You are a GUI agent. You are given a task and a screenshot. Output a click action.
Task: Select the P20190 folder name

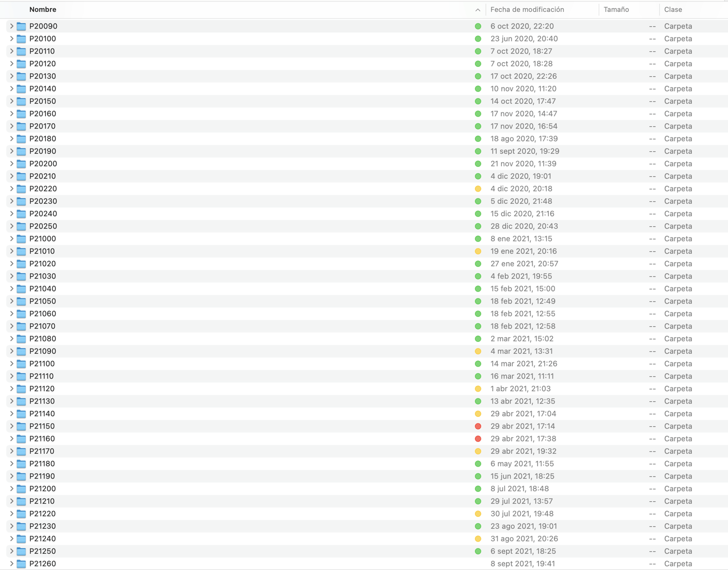(x=43, y=151)
